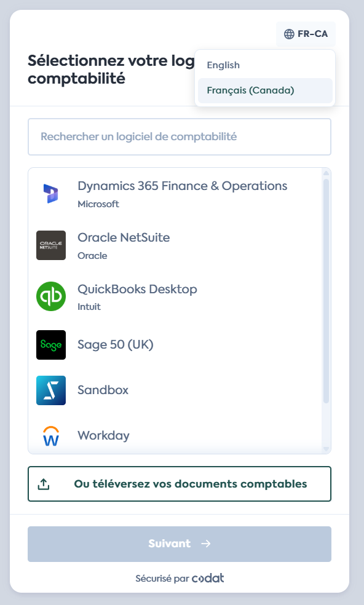Viewport: 364px width, 605px height.
Task: Choose Oracle NetSuite from the list
Action: (x=175, y=245)
